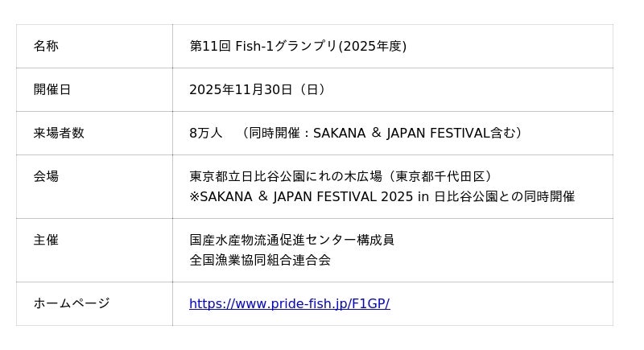Select the 8万人 attendance figure

tap(205, 133)
